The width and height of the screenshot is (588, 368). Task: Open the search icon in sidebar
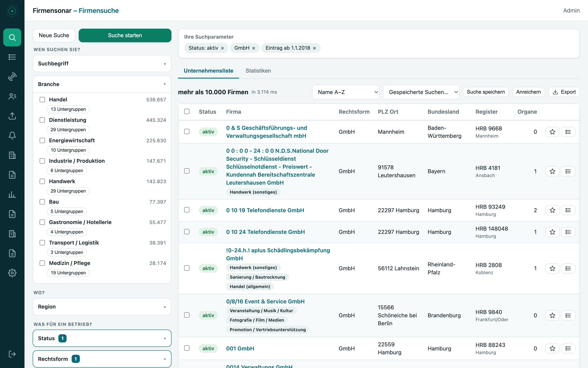tap(12, 37)
